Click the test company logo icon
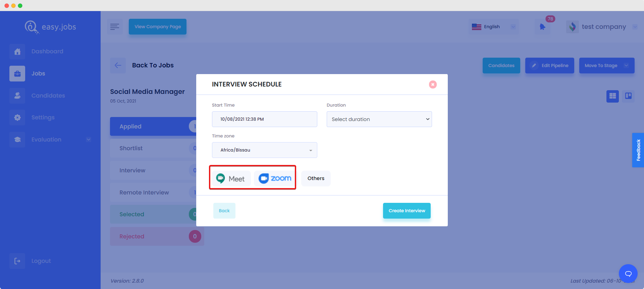 click(x=573, y=26)
